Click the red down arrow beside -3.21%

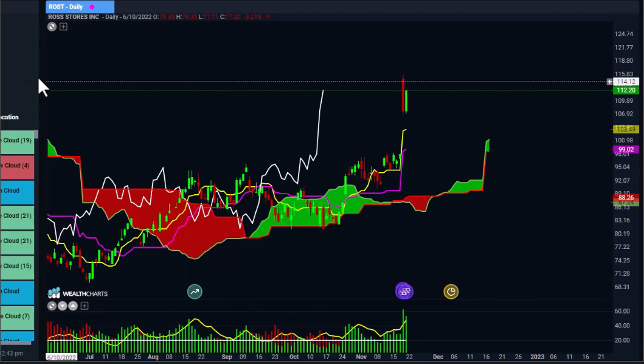[x=268, y=17]
